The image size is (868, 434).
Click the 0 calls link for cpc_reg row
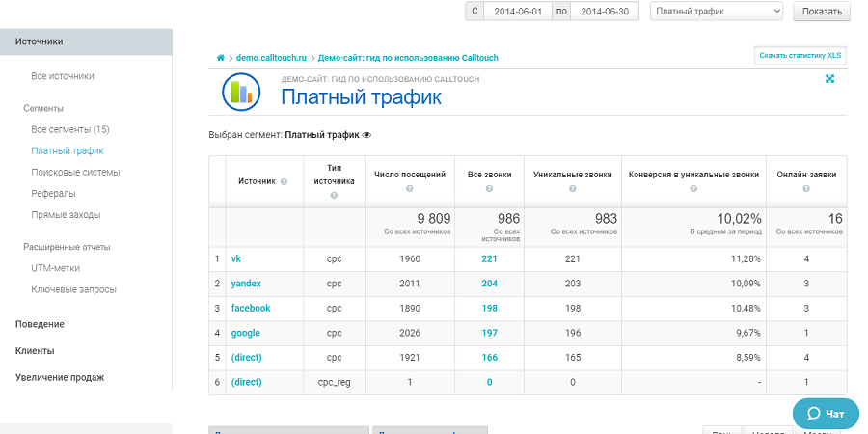[x=489, y=382]
